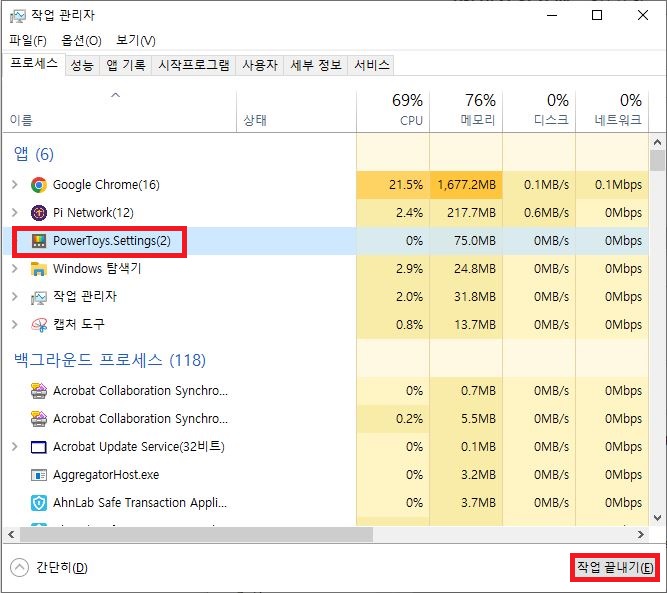Click the Acrobat Update Service icon
This screenshot has height=593, width=667.
point(39,447)
